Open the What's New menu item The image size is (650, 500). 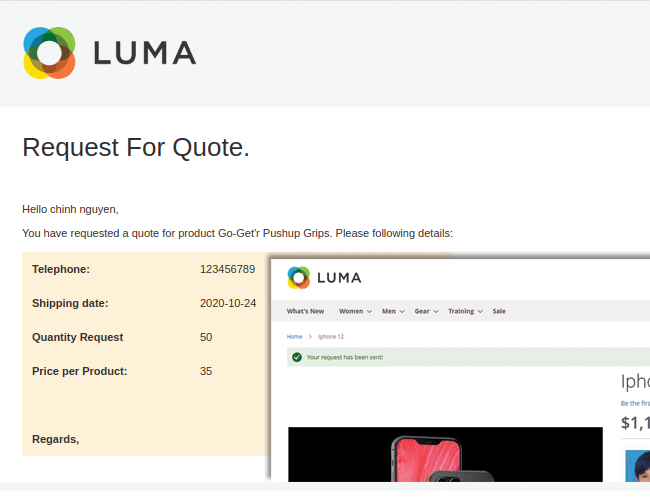[305, 311]
